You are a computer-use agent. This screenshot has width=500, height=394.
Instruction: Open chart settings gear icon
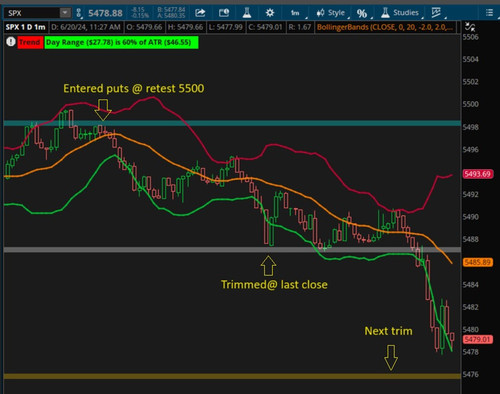tap(270, 13)
